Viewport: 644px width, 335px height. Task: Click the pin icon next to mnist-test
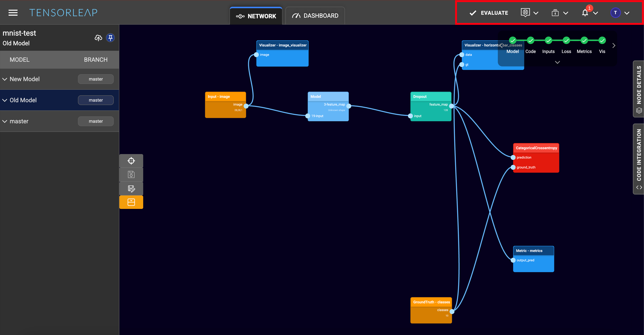tap(110, 38)
